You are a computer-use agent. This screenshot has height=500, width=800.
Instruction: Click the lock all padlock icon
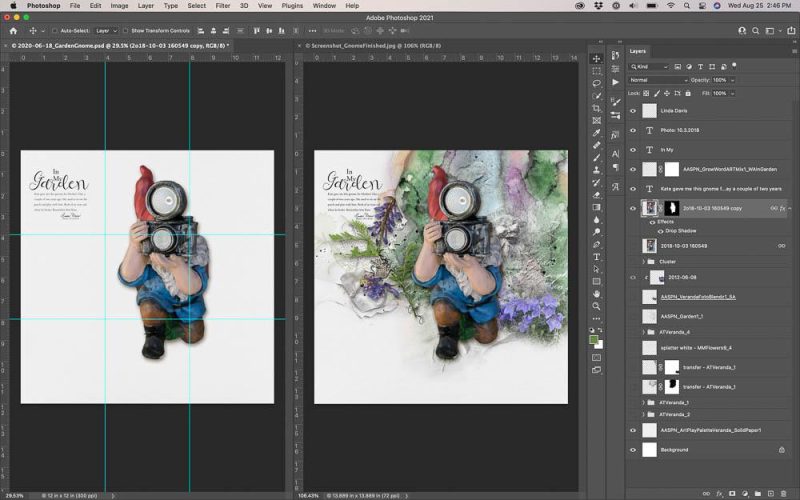688,93
